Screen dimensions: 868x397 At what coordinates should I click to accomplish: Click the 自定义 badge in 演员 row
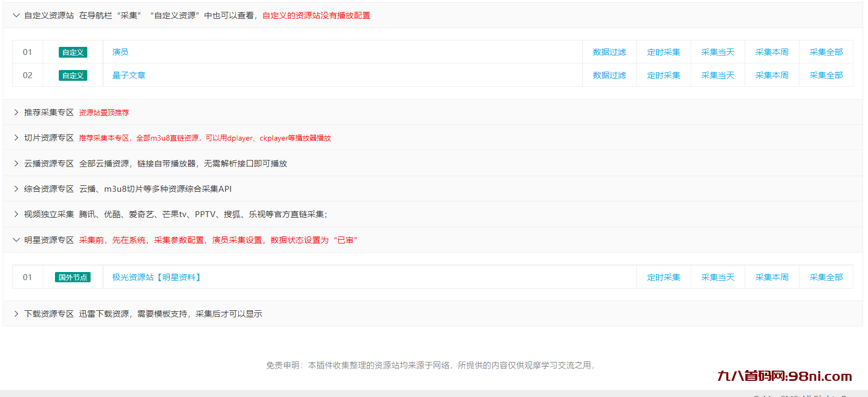coord(73,52)
